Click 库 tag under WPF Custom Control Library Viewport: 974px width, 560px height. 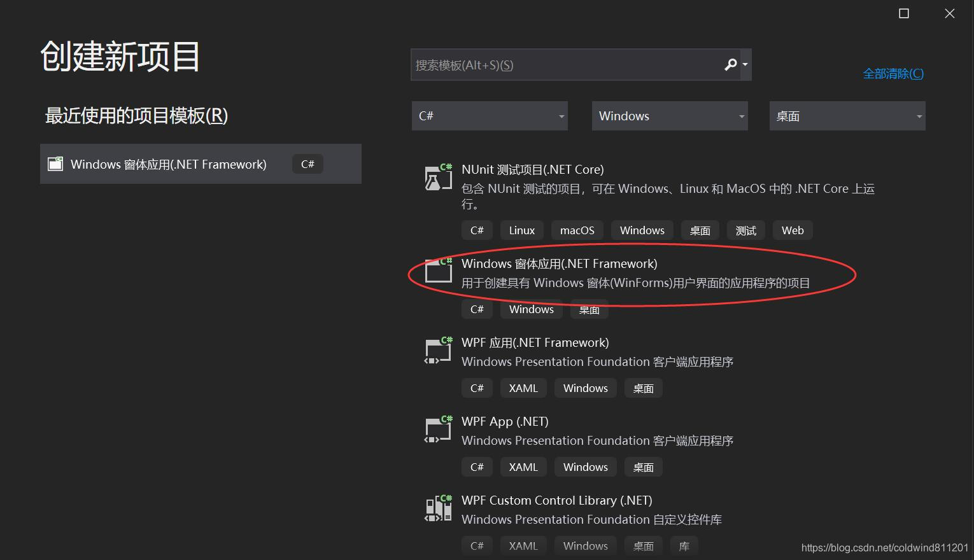coord(684,546)
